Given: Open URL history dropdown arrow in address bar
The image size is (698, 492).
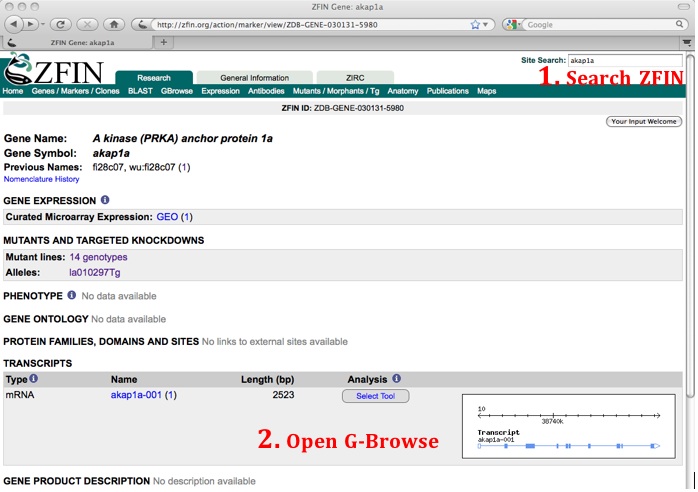Looking at the screenshot, I should click(487, 23).
